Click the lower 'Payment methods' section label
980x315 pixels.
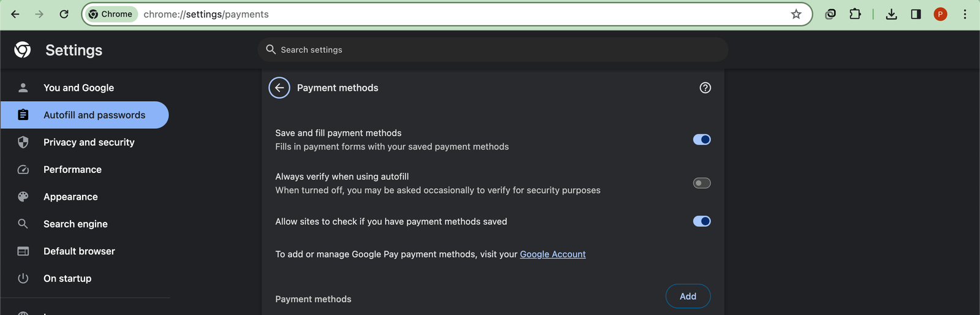click(x=313, y=299)
